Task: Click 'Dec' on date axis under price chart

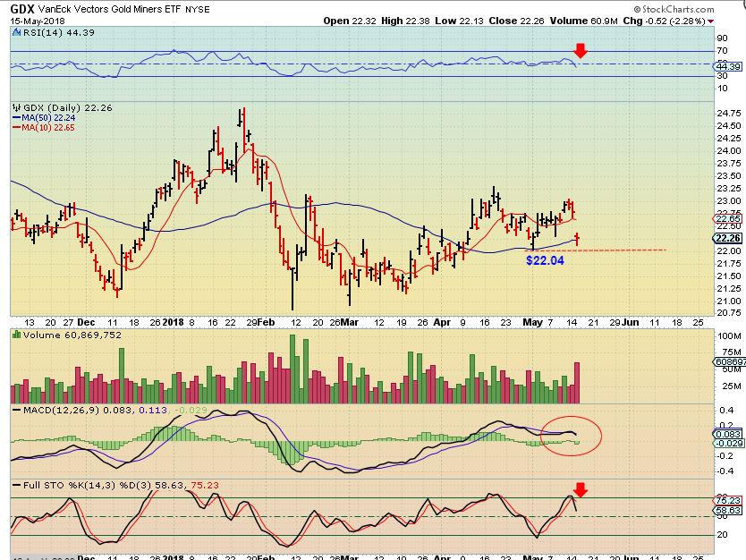Action: tap(86, 322)
